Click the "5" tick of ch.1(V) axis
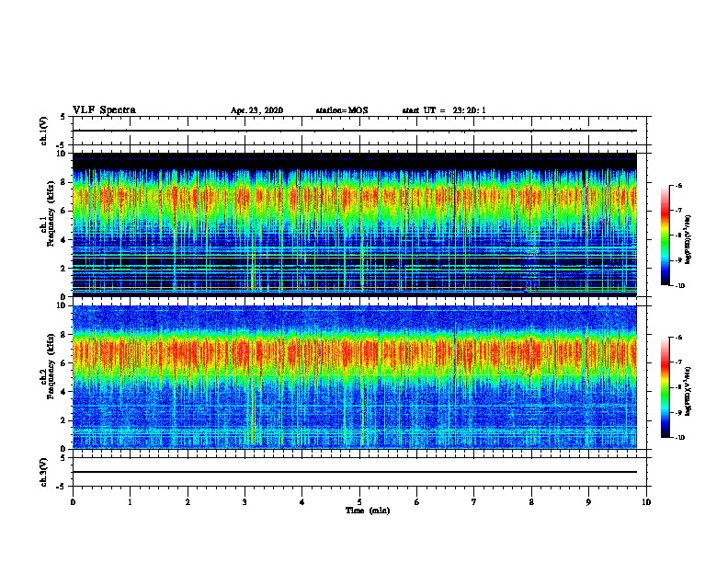Image resolution: width=728 pixels, height=563 pixels. [x=63, y=117]
